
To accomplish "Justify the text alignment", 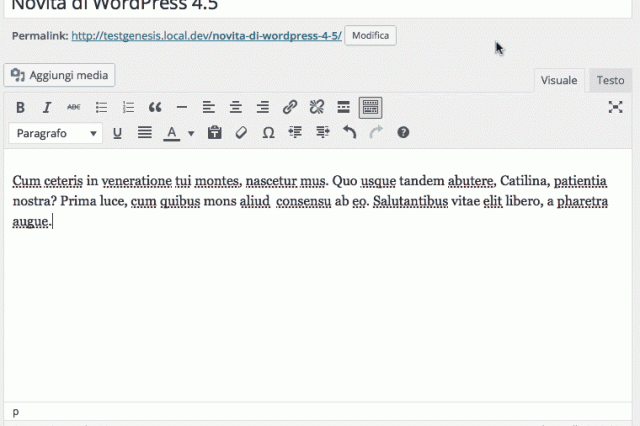I will (x=144, y=133).
